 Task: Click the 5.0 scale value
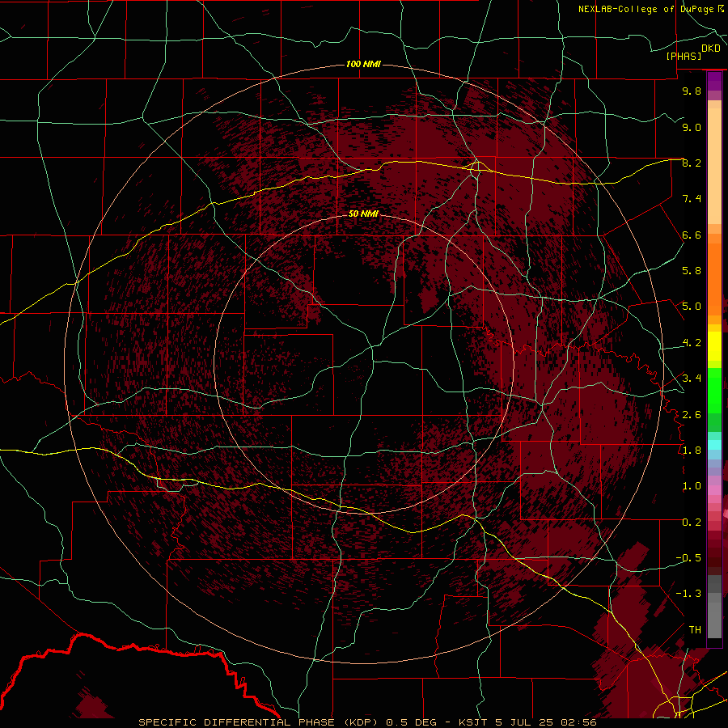692,307
